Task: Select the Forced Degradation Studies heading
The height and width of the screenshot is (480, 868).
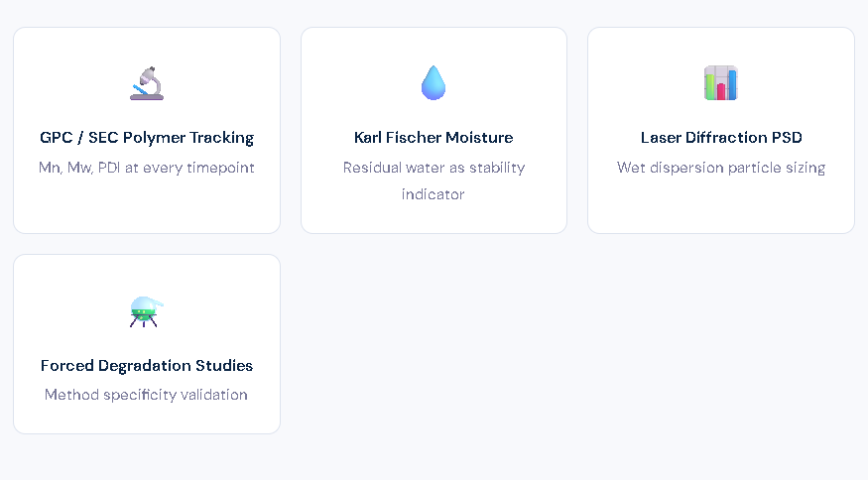Action: pyautogui.click(x=147, y=366)
